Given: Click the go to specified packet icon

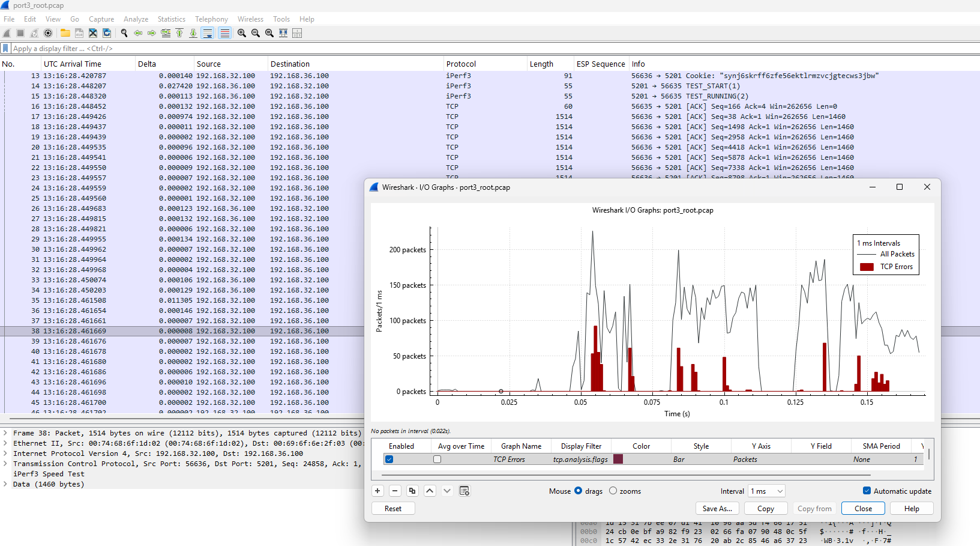Looking at the screenshot, I should point(166,33).
